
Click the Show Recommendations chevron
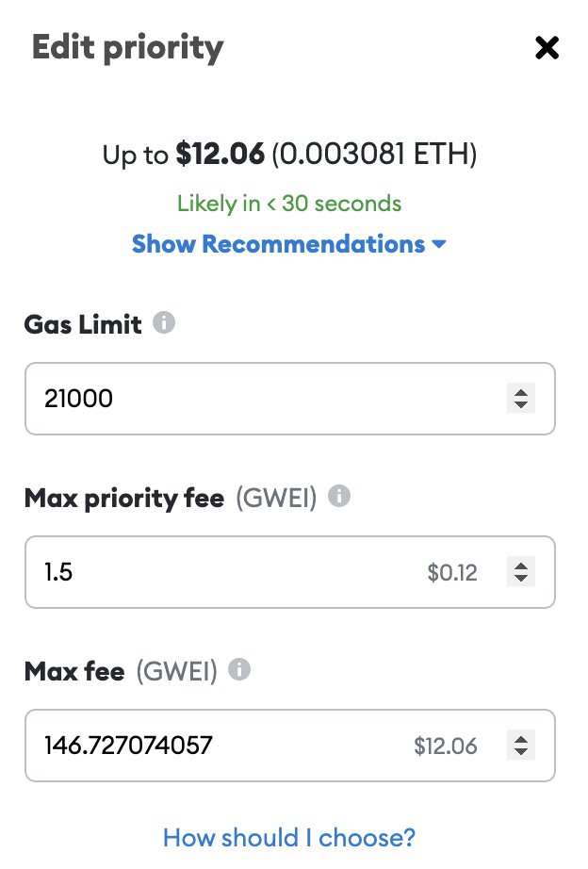coord(438,243)
